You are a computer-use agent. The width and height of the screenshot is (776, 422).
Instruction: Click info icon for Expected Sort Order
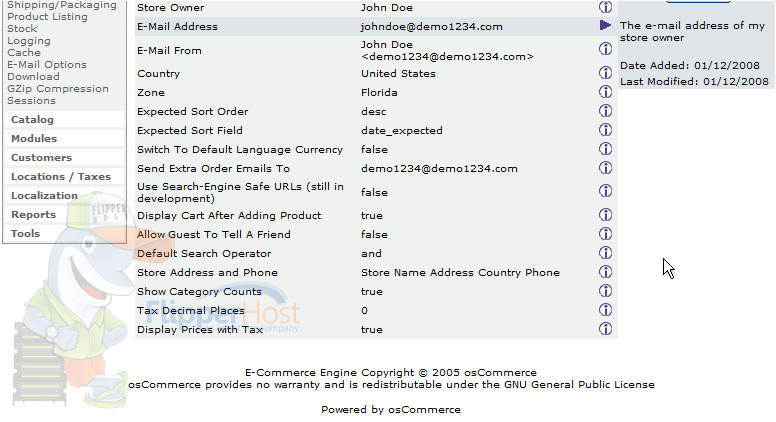coord(605,111)
